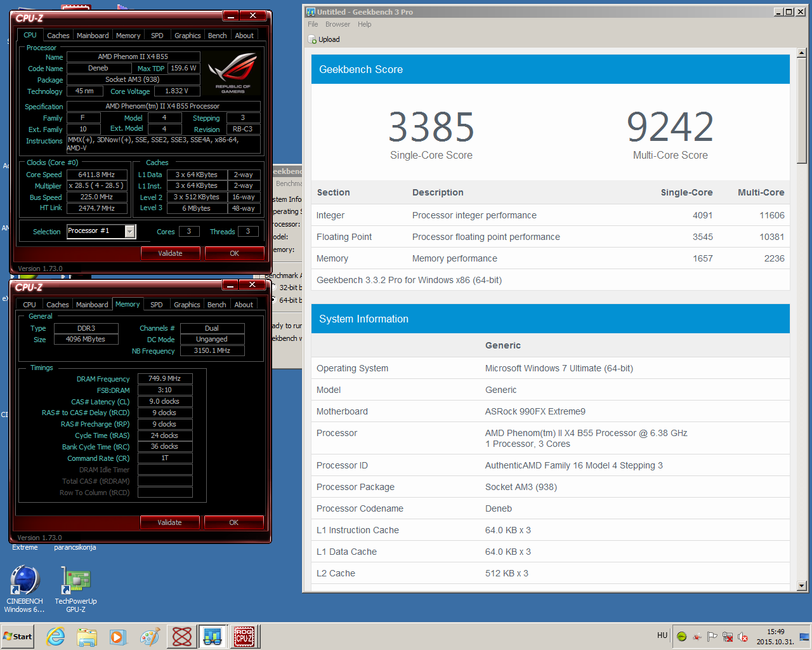Click Geekbench scrollbar up arrow
Image resolution: width=812 pixels, height=650 pixels.
tap(802, 53)
